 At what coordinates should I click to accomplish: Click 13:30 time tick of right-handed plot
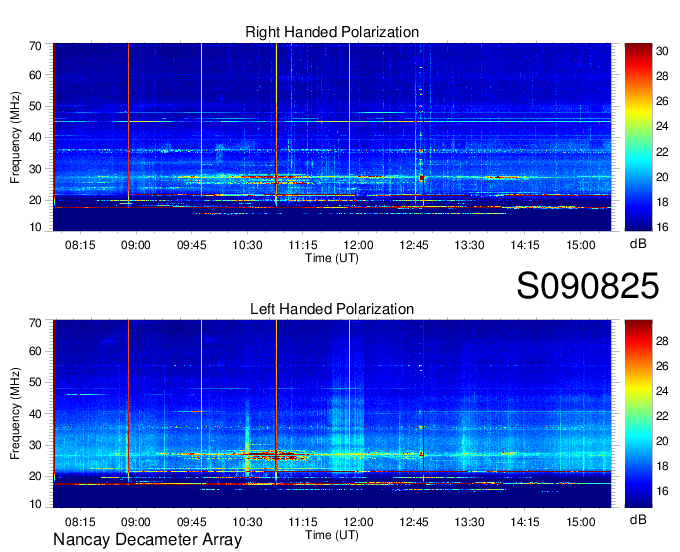[469, 245]
